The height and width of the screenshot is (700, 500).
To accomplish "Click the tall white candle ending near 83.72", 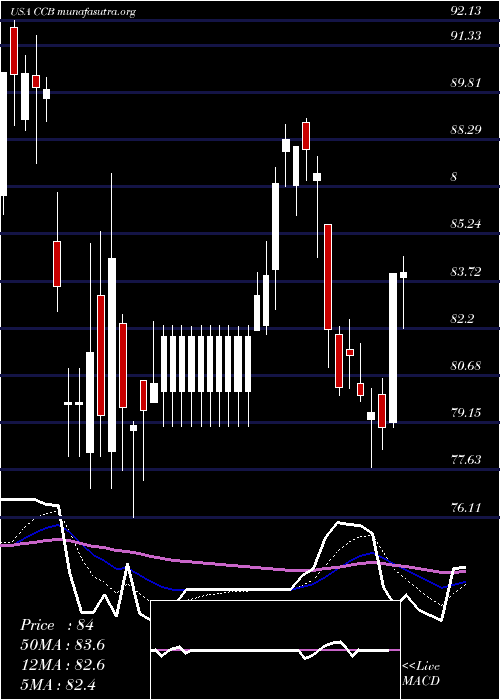I will [393, 348].
